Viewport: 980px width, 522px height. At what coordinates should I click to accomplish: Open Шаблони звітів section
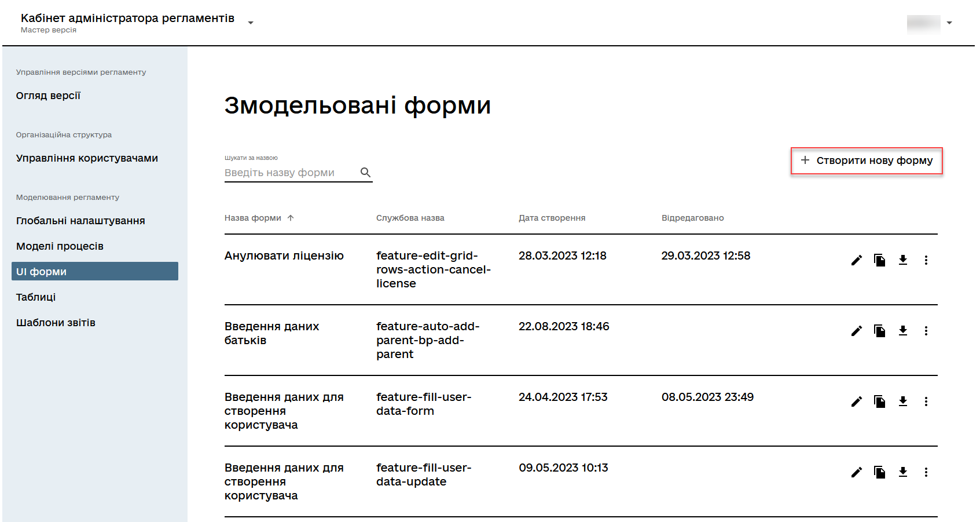point(56,323)
